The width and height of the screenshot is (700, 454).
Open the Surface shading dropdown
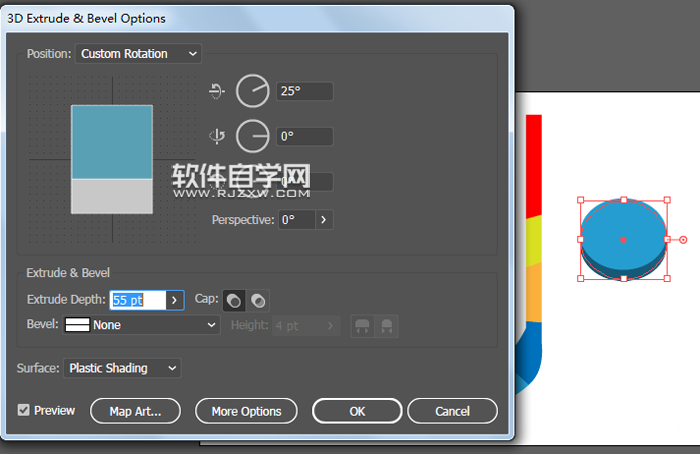[x=122, y=368]
